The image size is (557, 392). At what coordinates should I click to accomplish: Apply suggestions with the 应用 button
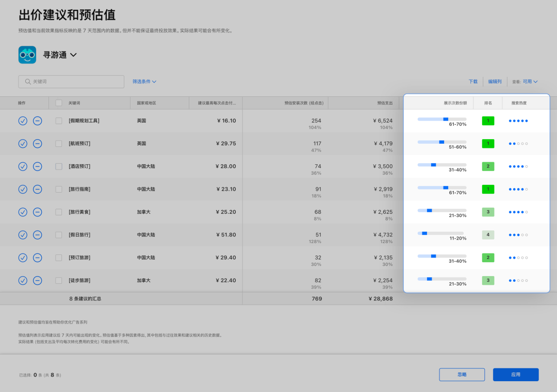pos(516,374)
